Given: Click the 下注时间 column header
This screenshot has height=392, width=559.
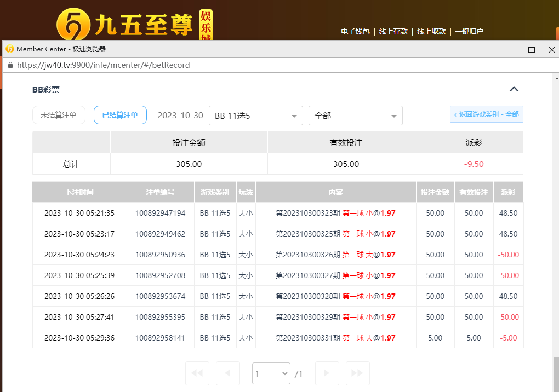Looking at the screenshot, I should [79, 192].
